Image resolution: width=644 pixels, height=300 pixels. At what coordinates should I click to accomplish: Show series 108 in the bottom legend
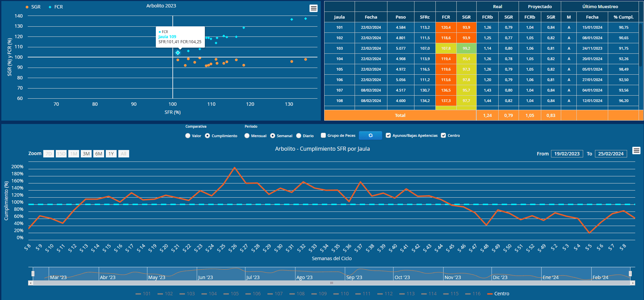[x=297, y=294]
